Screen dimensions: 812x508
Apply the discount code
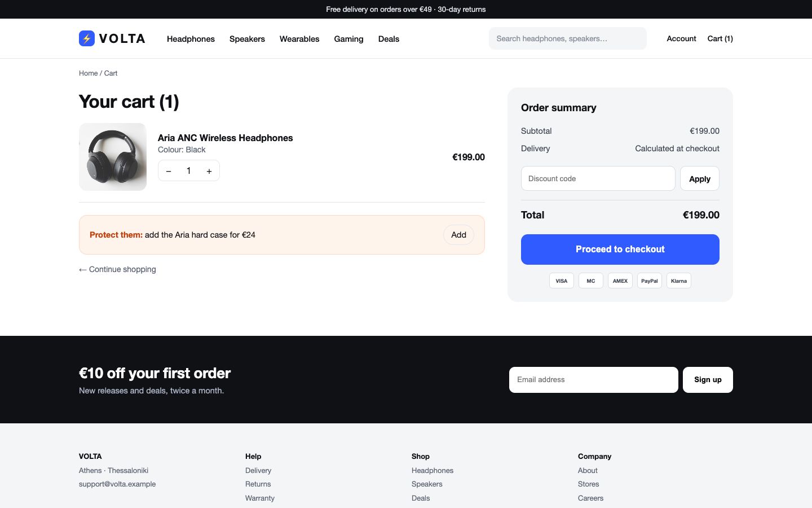click(x=700, y=178)
